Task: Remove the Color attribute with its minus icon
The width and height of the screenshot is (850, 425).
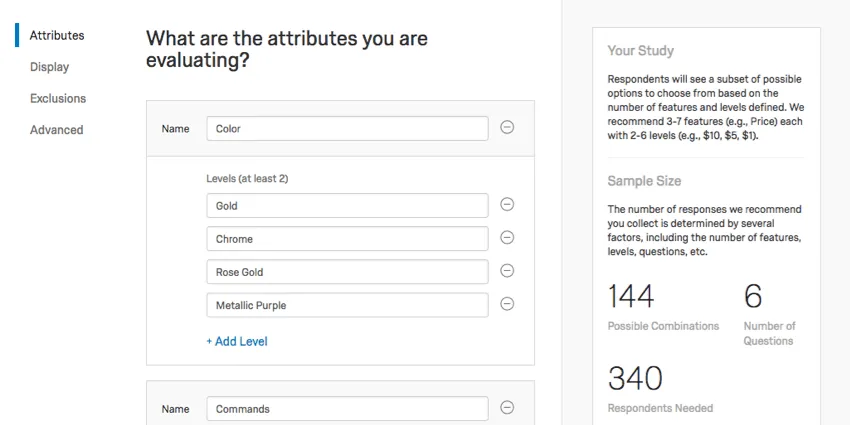Action: point(507,128)
